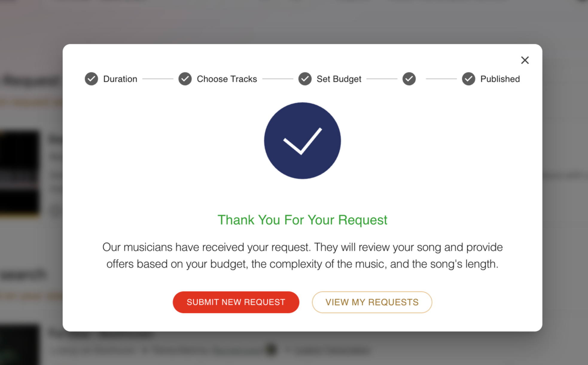Screen dimensions: 588x365
Task: Click the Set Budget step checkmark icon
Action: (305, 79)
